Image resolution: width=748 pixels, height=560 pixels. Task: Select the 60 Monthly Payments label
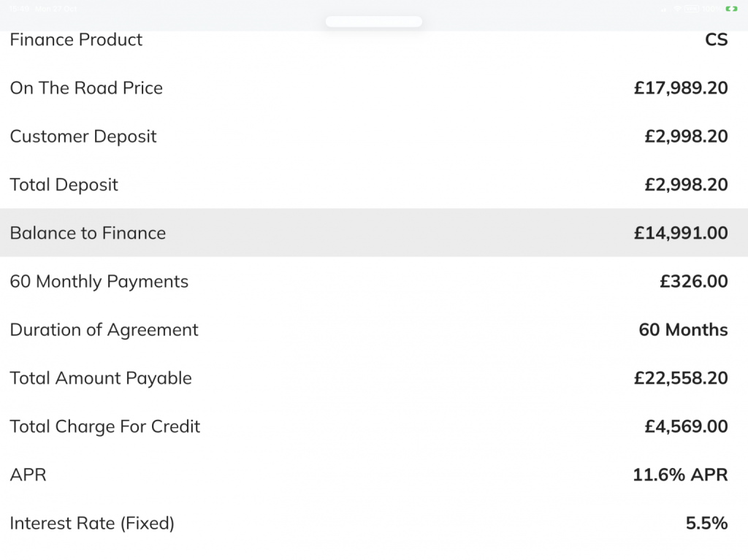(99, 282)
